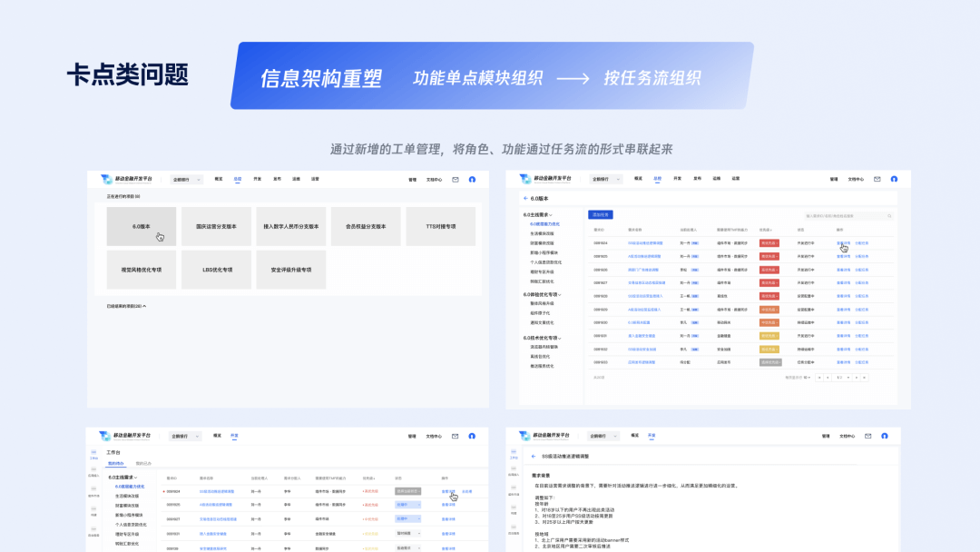Open the 国庆运营分支版本 project card
This screenshot has height=552, width=980.
click(x=216, y=226)
